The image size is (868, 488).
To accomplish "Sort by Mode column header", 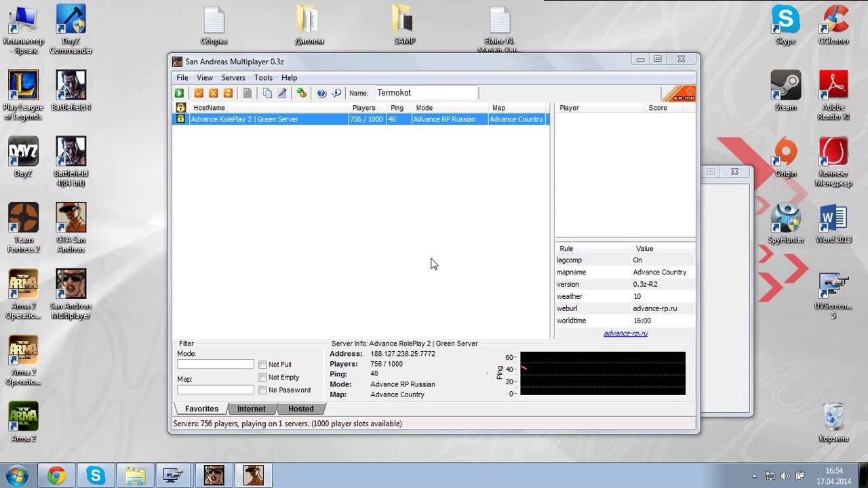I will pos(450,108).
